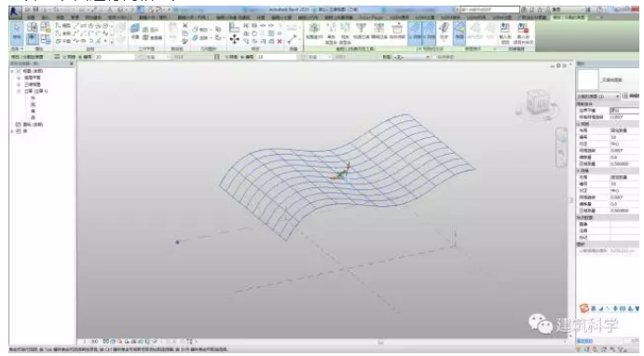This screenshot has height=356, width=644.
Task: Click the Edit Type button in Properties
Action: (630, 96)
